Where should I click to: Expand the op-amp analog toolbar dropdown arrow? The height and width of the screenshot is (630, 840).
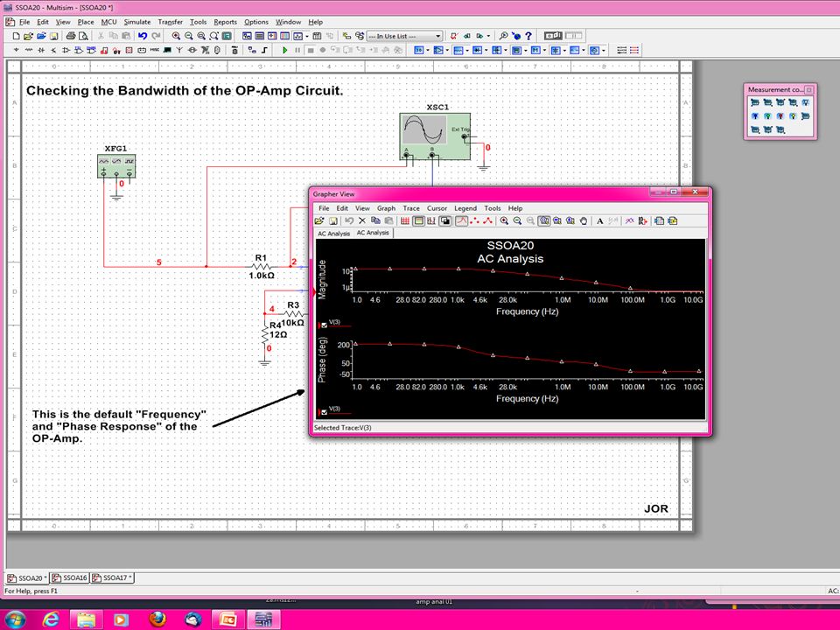[x=447, y=50]
